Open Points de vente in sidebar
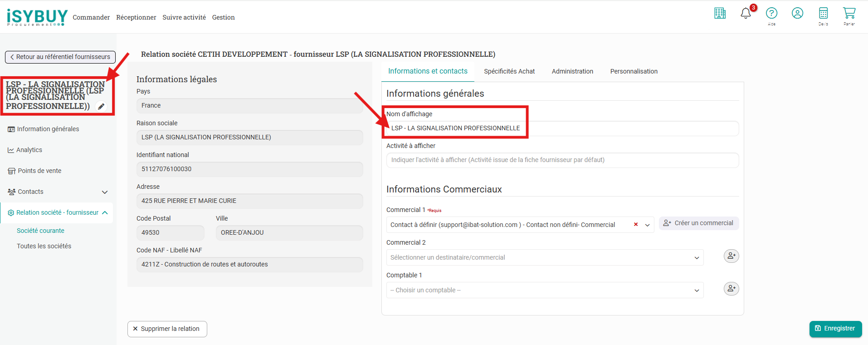 [x=35, y=171]
